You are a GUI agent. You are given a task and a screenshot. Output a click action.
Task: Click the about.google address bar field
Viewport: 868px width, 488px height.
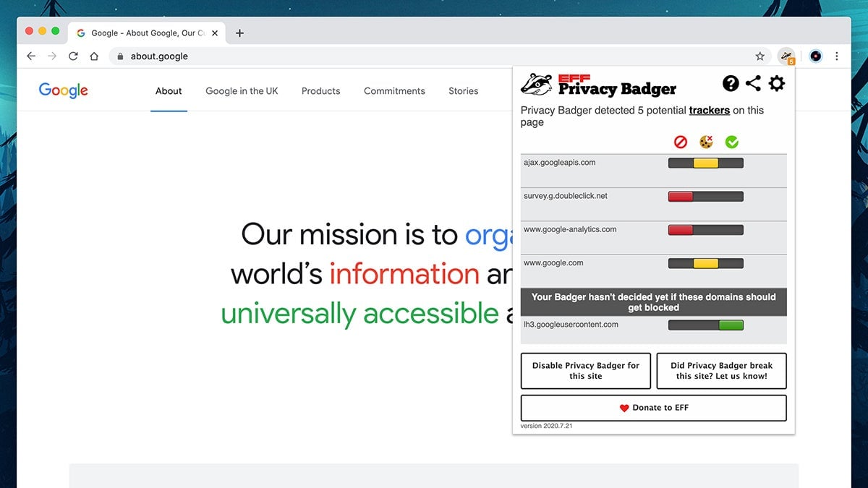point(168,56)
